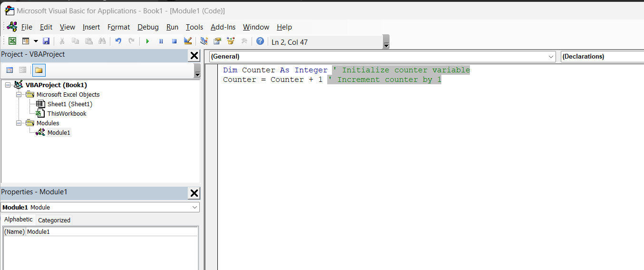The width and height of the screenshot is (644, 270).
Task: Click the Break pause icon
Action: click(161, 41)
